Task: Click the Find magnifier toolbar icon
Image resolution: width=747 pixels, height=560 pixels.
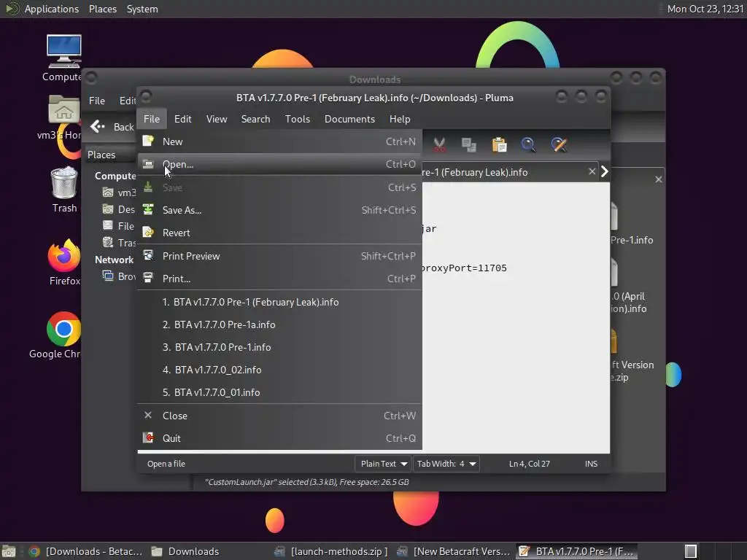Action: point(529,145)
